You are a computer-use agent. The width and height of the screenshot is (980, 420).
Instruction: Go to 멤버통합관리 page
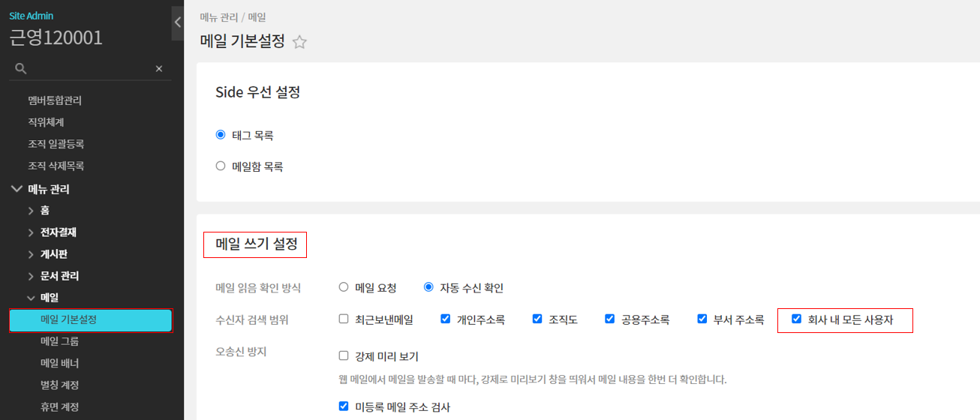click(55, 100)
